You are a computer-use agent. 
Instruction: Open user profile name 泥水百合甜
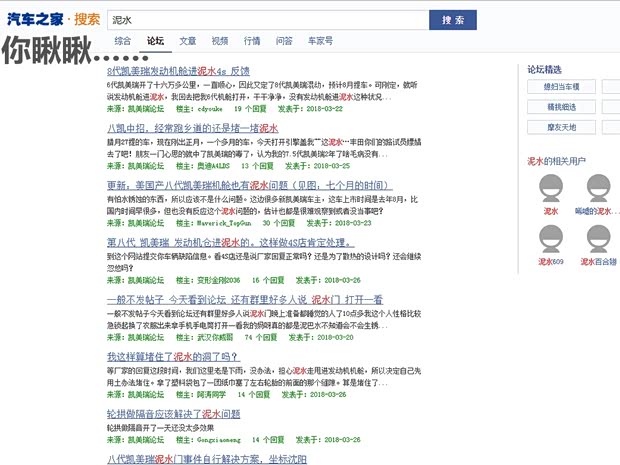point(598,262)
